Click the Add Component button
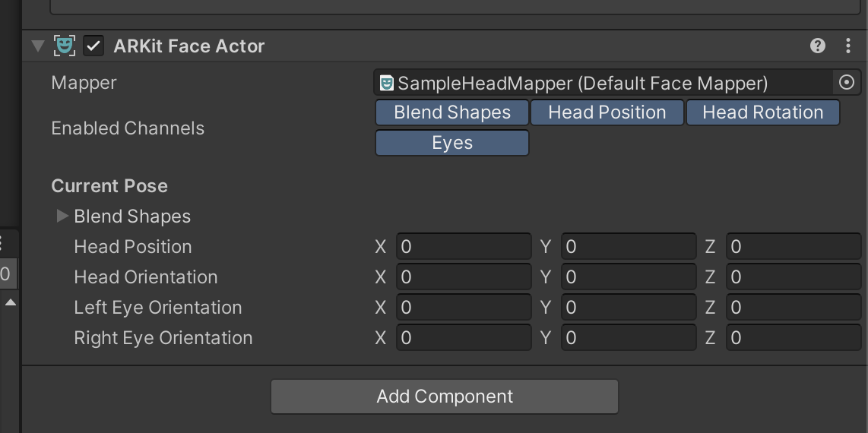The width and height of the screenshot is (868, 433). (x=445, y=397)
